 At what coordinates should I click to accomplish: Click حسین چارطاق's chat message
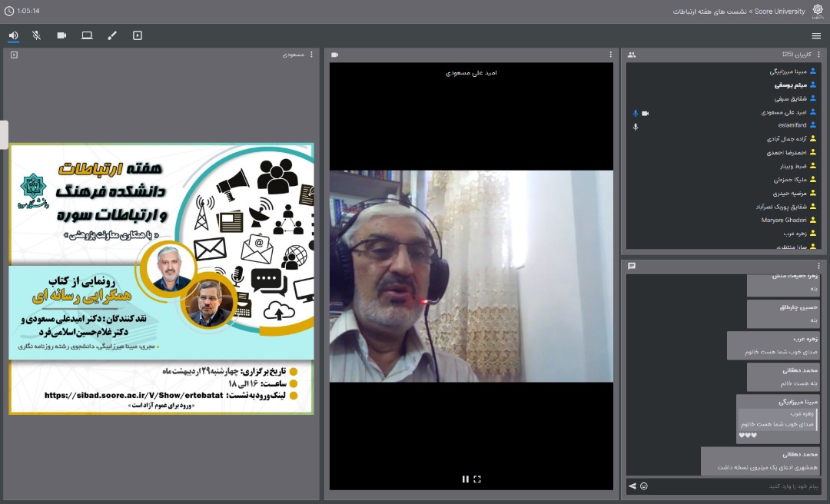click(x=783, y=314)
